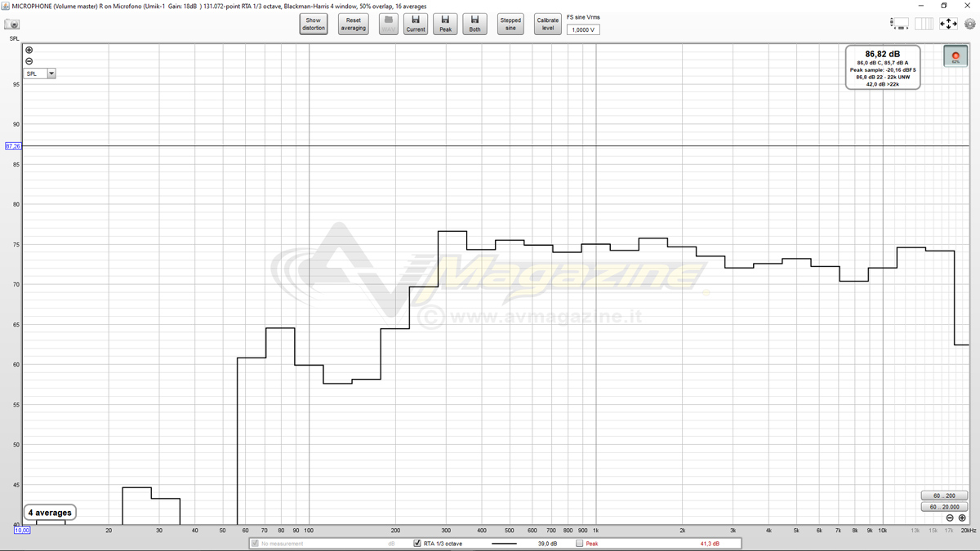Stop the red RTA record button
The image size is (980, 551).
coord(955,56)
